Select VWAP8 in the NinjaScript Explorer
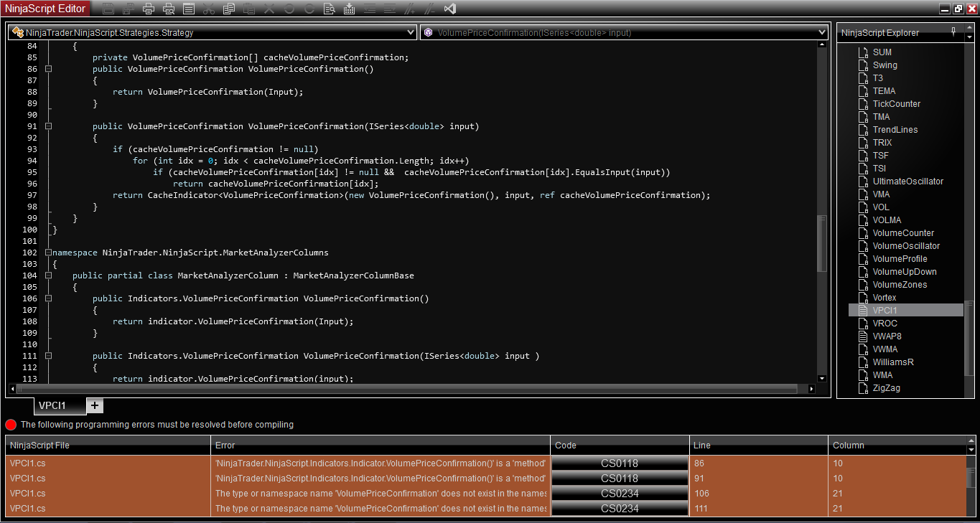This screenshot has height=523, width=980. [887, 336]
